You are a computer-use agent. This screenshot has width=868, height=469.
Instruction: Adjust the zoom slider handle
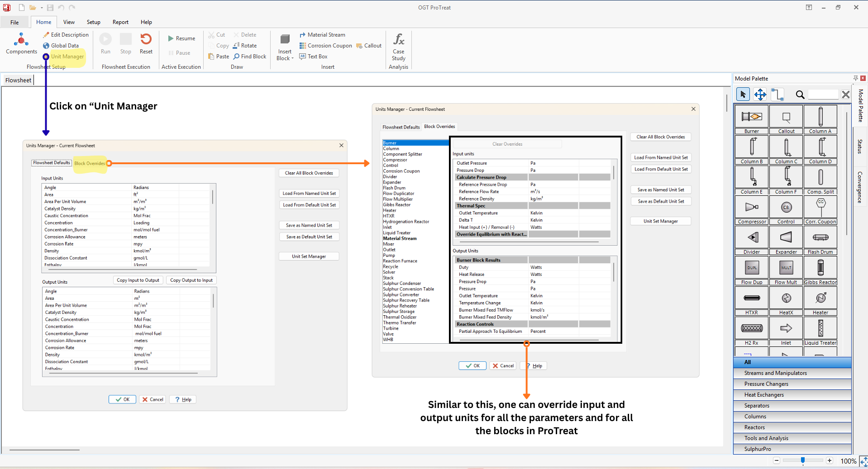click(x=802, y=460)
